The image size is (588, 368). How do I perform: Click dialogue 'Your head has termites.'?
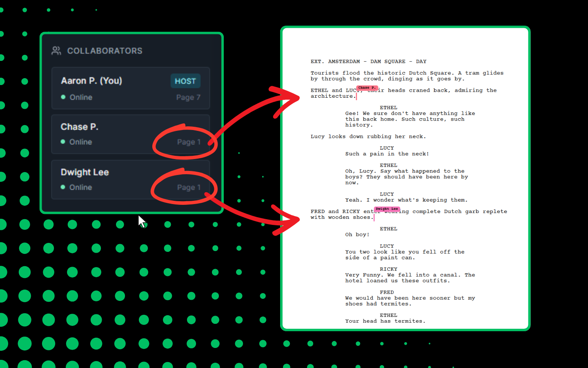[x=385, y=321]
